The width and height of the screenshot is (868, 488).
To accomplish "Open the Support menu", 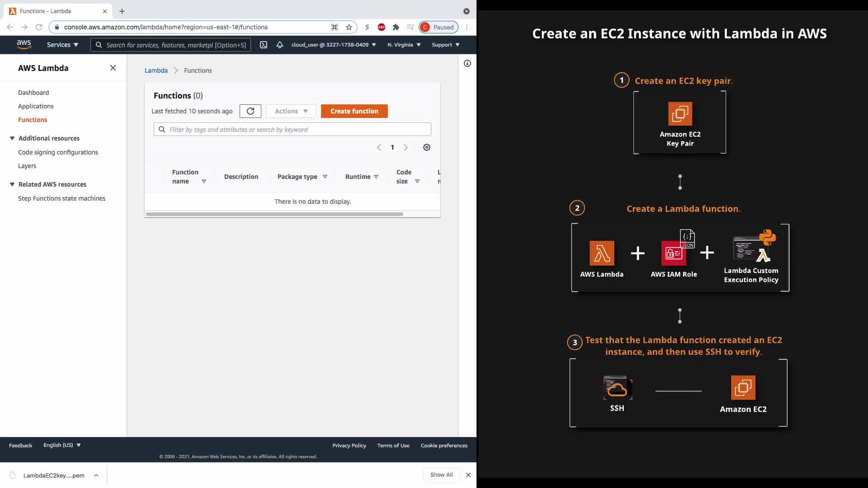I will tap(445, 45).
